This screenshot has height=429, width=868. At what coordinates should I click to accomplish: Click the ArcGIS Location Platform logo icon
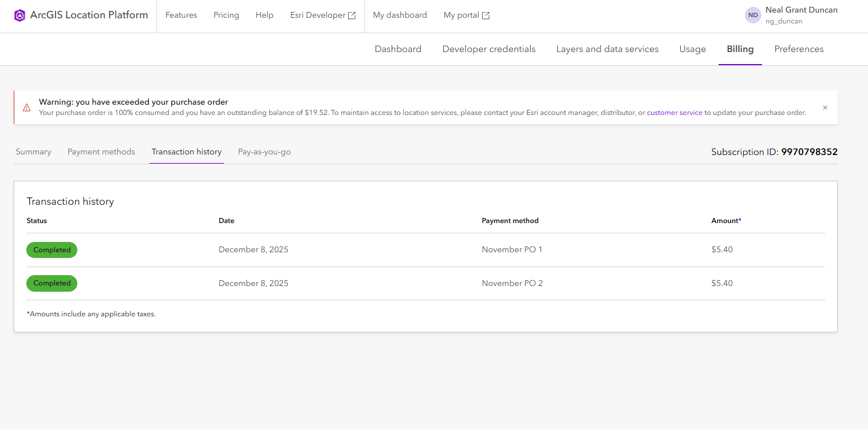(20, 15)
